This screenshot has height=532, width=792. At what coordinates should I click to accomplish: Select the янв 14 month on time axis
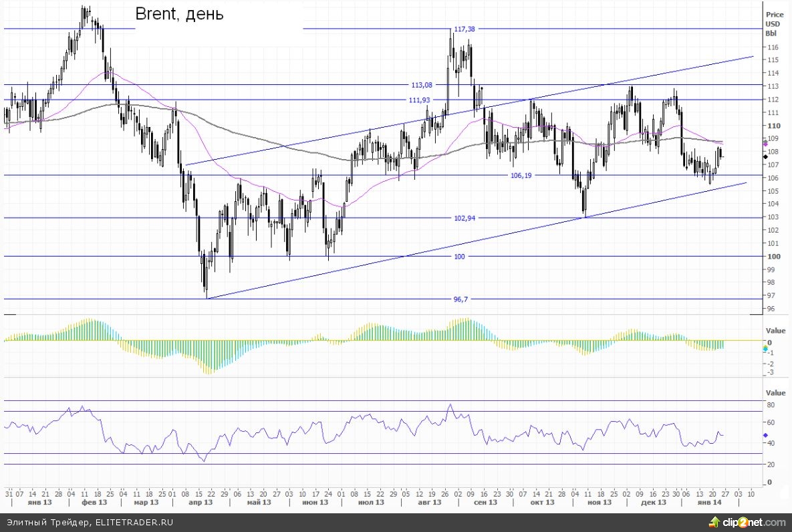tap(709, 502)
